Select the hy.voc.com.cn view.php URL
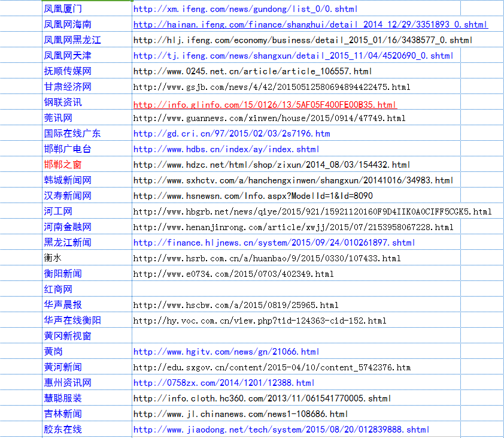Image resolution: width=504 pixels, height=438 pixels. 260,321
